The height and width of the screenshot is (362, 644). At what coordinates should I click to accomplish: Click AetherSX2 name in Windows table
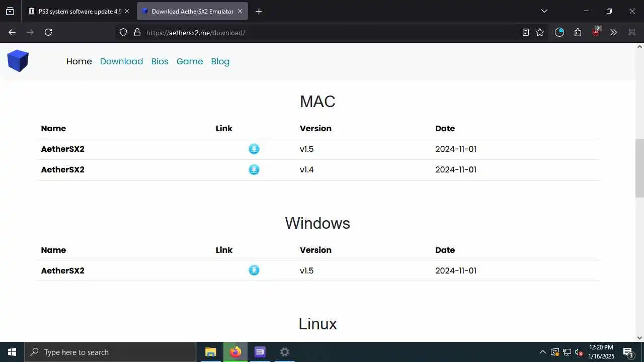click(63, 270)
